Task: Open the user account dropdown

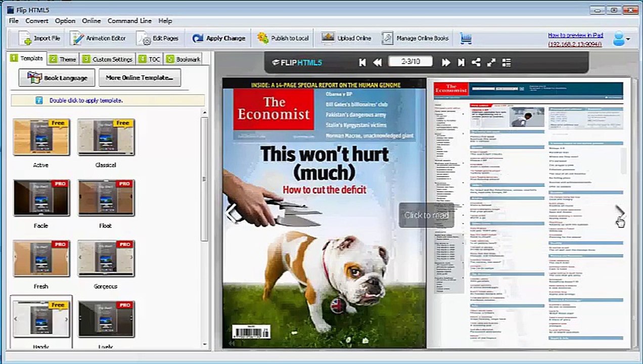Action: pos(621,38)
